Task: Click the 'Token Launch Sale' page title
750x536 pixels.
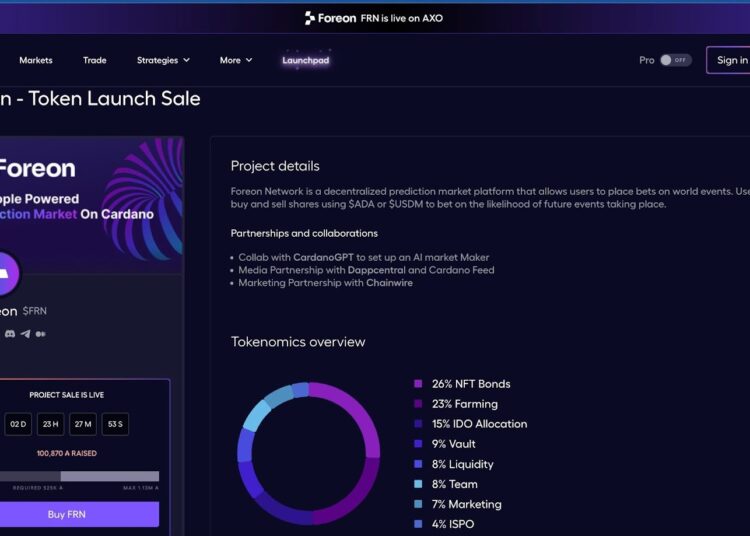Action: pyautogui.click(x=115, y=99)
